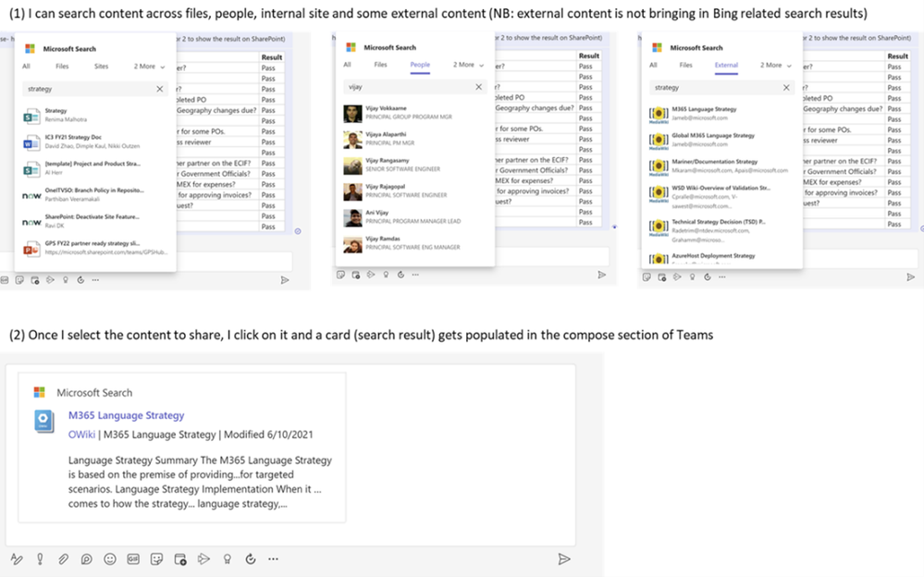This screenshot has width=924, height=577.
Task: Click the send arrow below the External search panel
Action: click(x=910, y=277)
